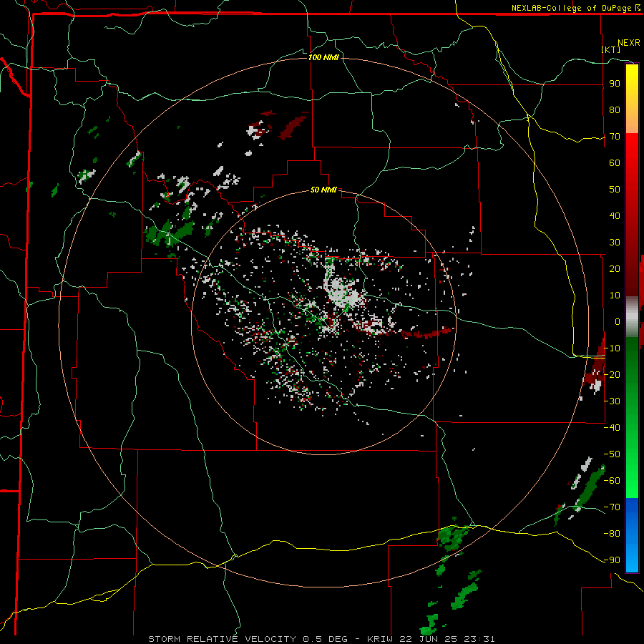
Task: Select the positive 80 value on the velocity scale
Action: point(615,109)
